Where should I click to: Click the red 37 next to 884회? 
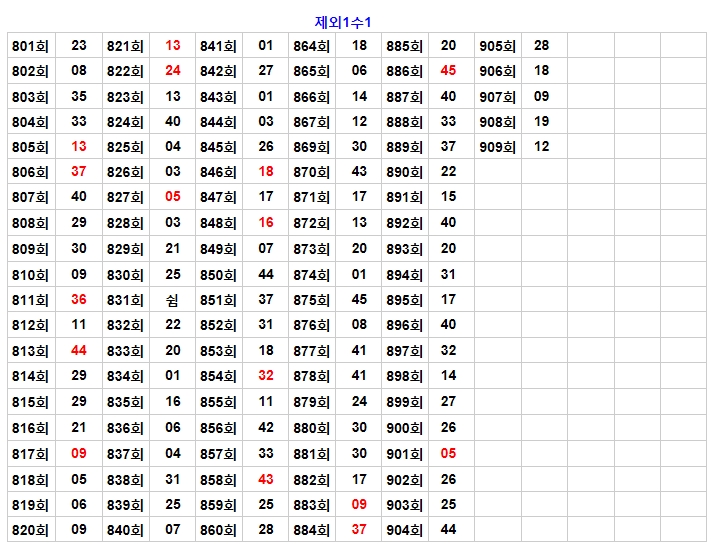pos(359,530)
